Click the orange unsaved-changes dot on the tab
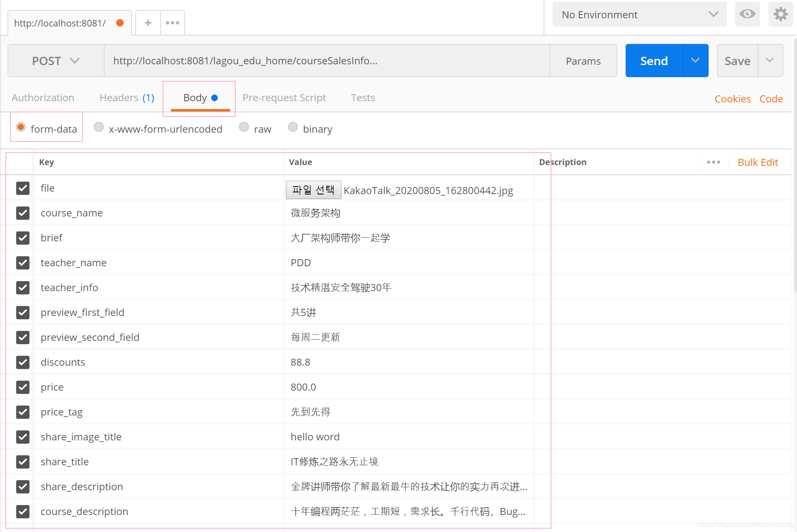 coord(120,23)
